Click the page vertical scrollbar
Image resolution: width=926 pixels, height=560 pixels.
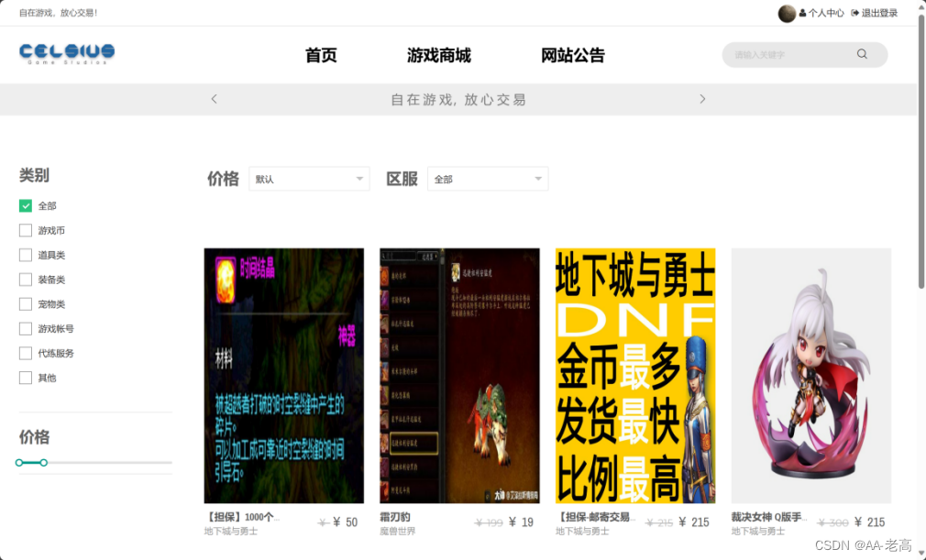click(920, 153)
